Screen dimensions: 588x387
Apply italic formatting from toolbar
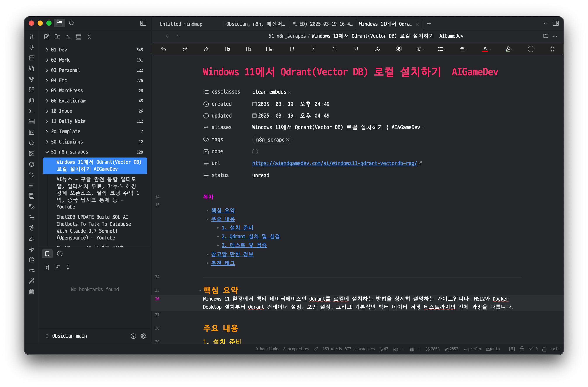coord(313,49)
